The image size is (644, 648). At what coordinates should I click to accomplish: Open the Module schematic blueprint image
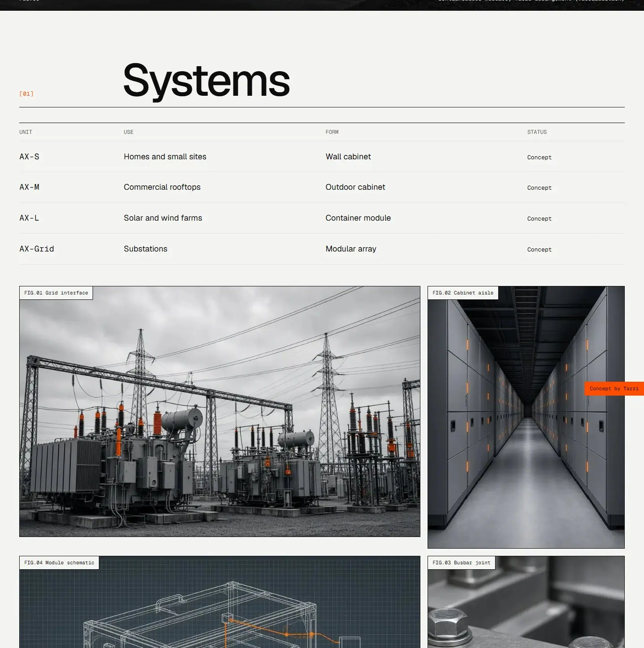(220, 602)
